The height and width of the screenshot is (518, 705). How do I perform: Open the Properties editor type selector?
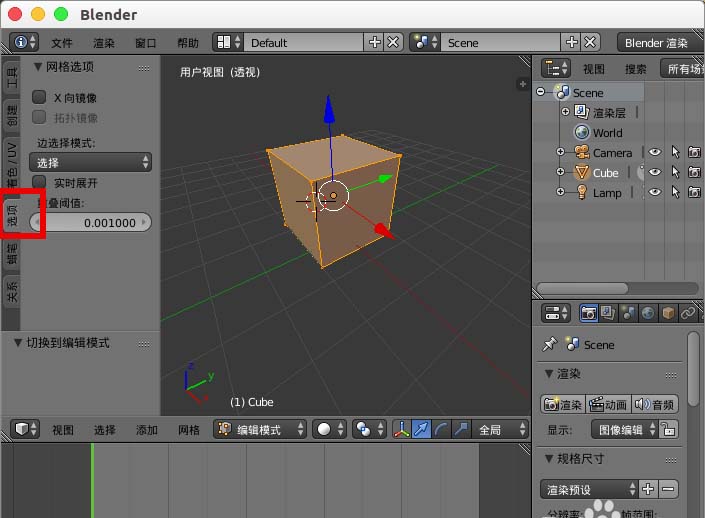click(556, 313)
